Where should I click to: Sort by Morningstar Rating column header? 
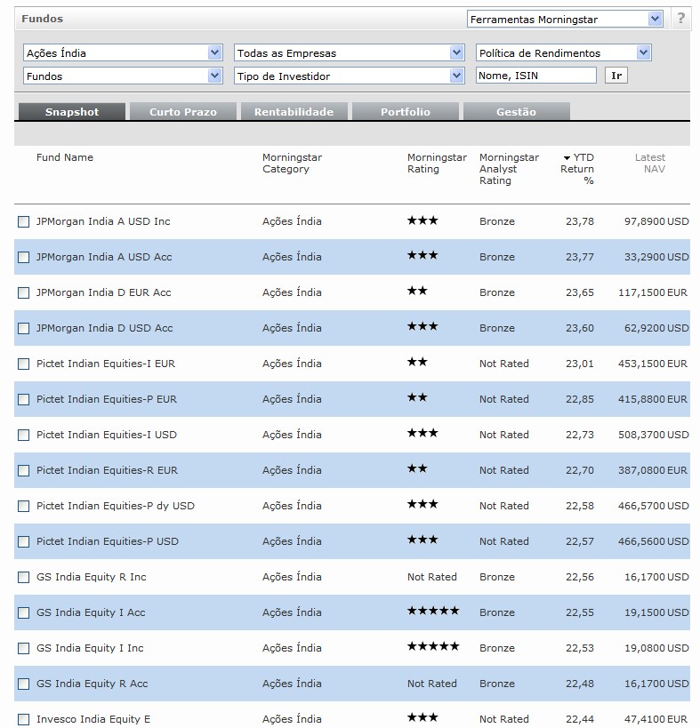[x=437, y=163]
